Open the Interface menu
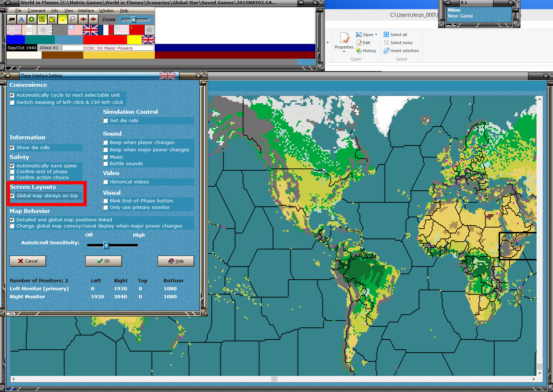Image resolution: width=553 pixels, height=392 pixels. 86,11
